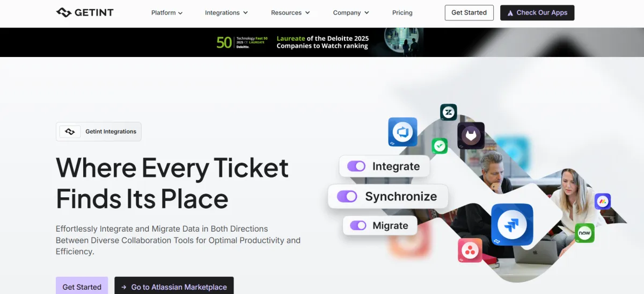This screenshot has height=294, width=644.
Task: Click Go to Atlassian Marketplace button
Action: (174, 286)
